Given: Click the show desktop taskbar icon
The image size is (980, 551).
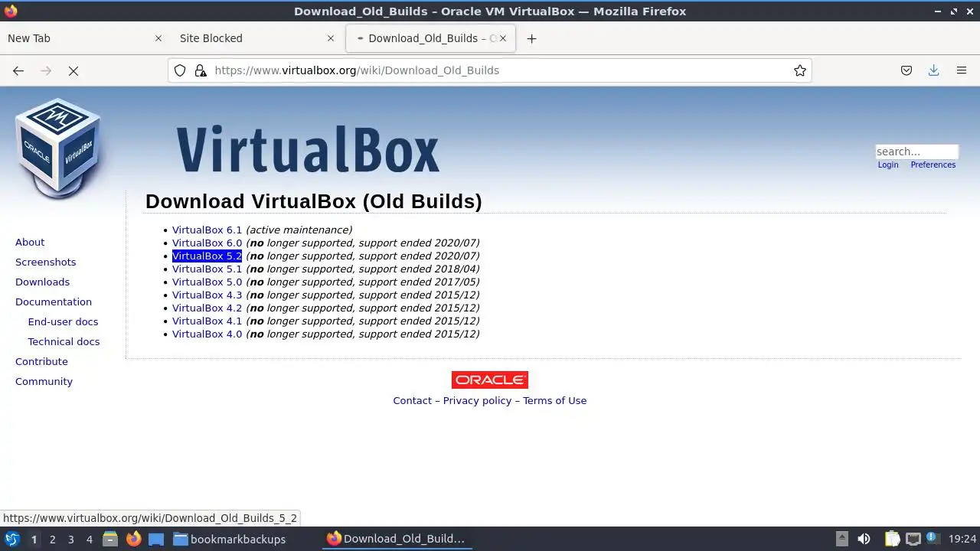Looking at the screenshot, I should coord(156,539).
